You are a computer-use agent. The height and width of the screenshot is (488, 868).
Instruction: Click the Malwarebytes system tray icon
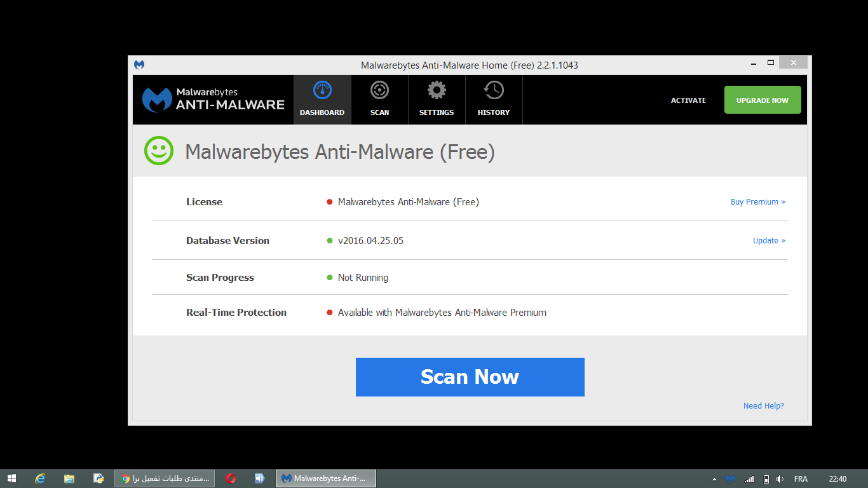(x=730, y=479)
